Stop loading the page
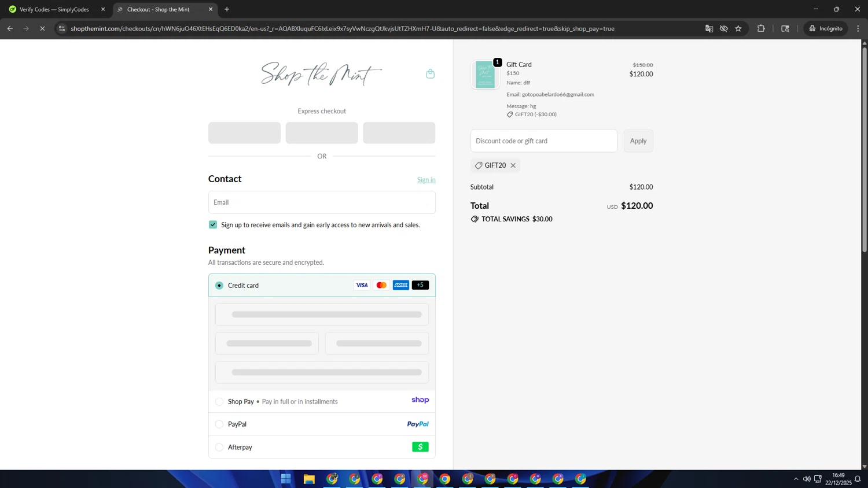Viewport: 868px width, 488px height. tap(42, 28)
